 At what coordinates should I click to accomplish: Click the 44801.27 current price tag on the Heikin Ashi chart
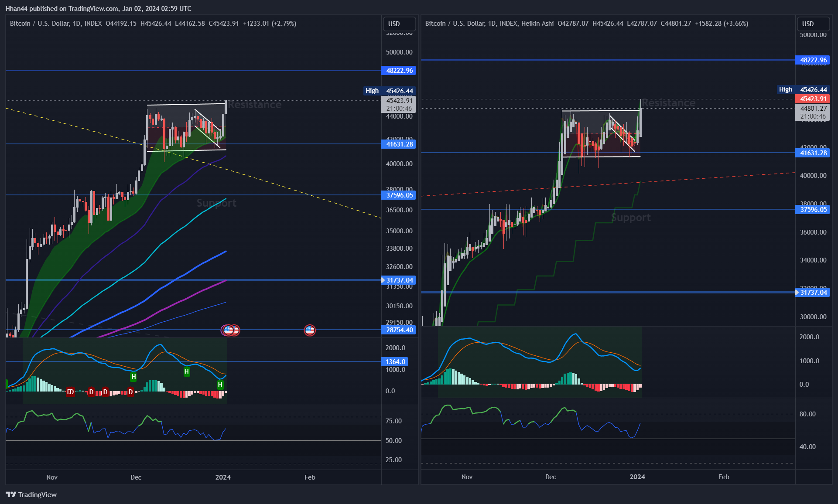click(813, 112)
